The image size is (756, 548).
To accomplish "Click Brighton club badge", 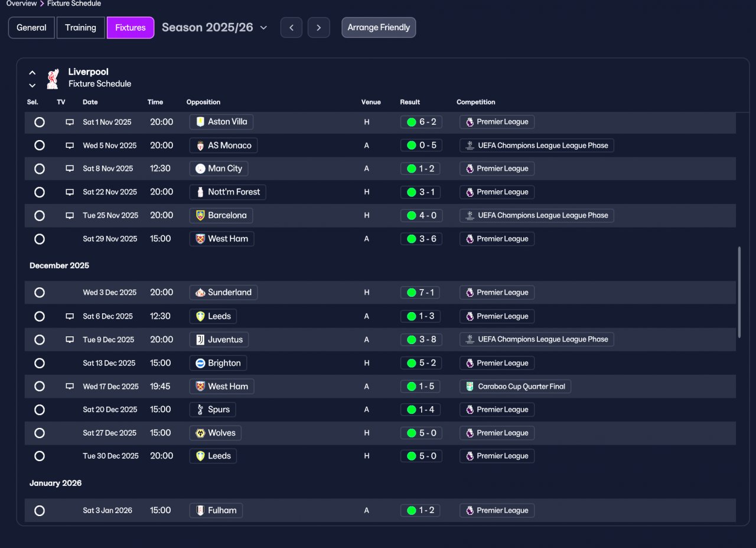I will point(200,363).
